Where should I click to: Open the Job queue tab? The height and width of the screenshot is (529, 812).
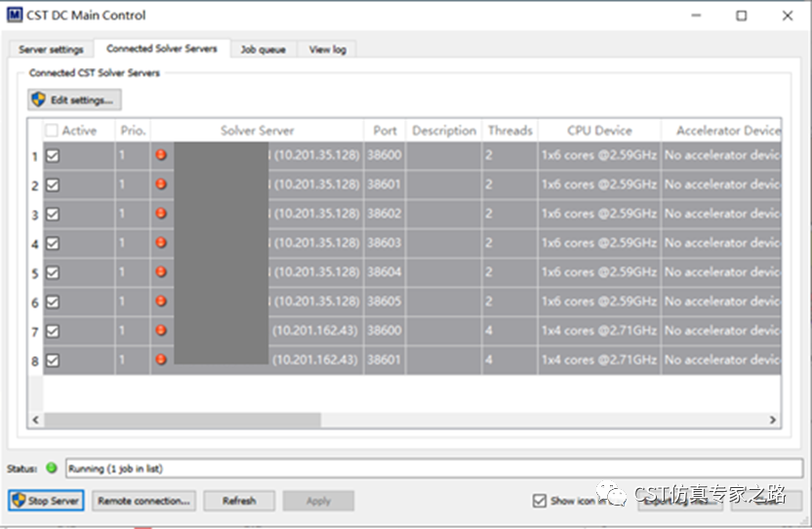[264, 50]
